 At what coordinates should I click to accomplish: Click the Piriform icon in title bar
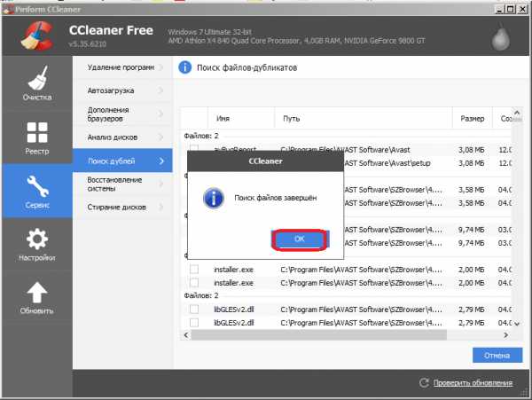click(7, 9)
